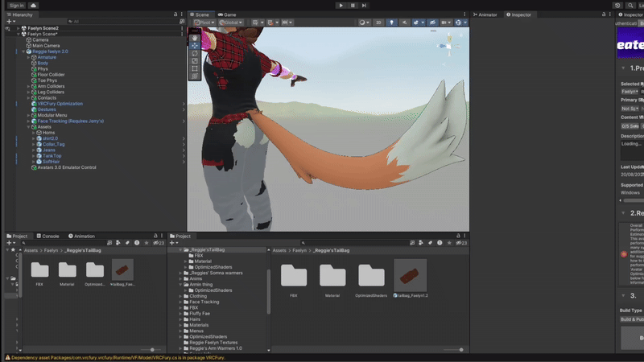Open the draw mode shading dropdown
Screen dimensions: 644x362
[364, 23]
